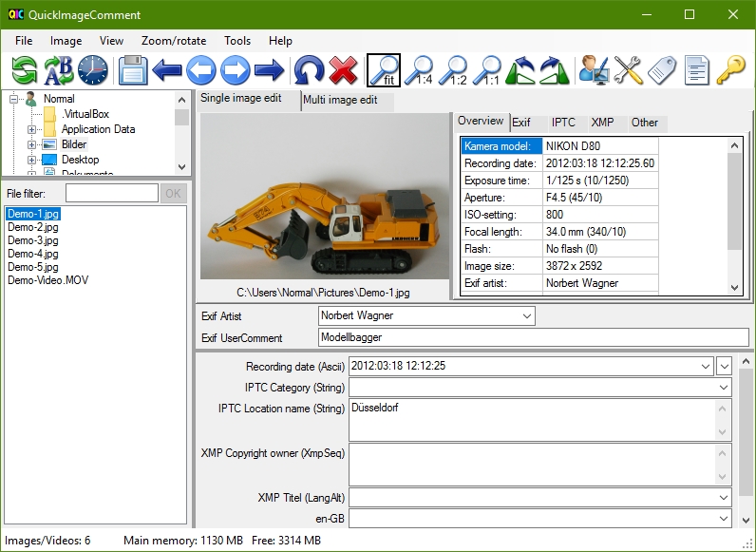Open the Tools menu
756x552 pixels.
[x=237, y=41]
